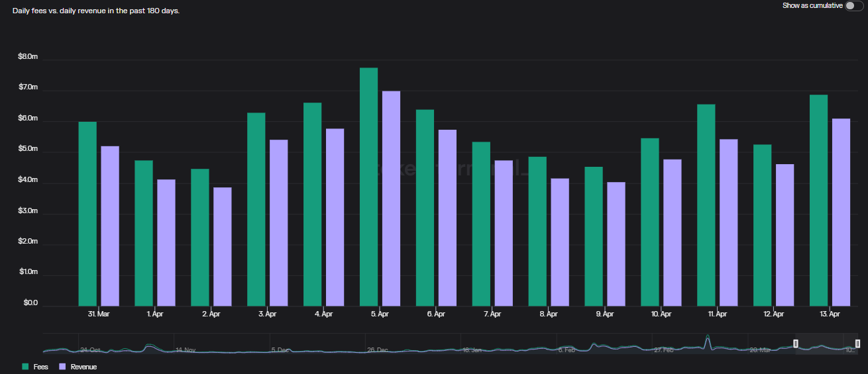Select the 7. Apr Fees bar

[481, 224]
